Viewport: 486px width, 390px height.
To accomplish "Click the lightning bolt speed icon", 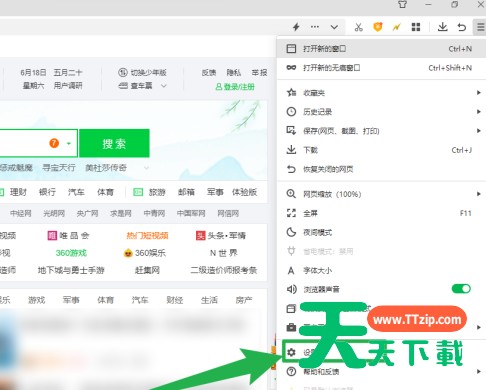I will [x=296, y=27].
